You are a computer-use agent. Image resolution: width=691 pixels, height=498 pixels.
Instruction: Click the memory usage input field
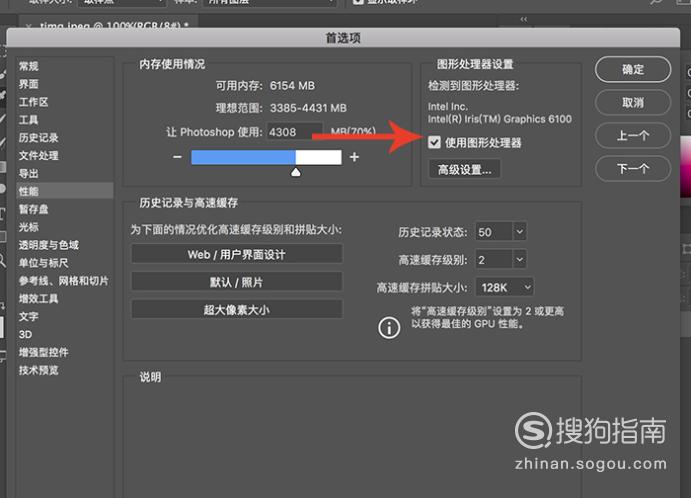[x=295, y=132]
